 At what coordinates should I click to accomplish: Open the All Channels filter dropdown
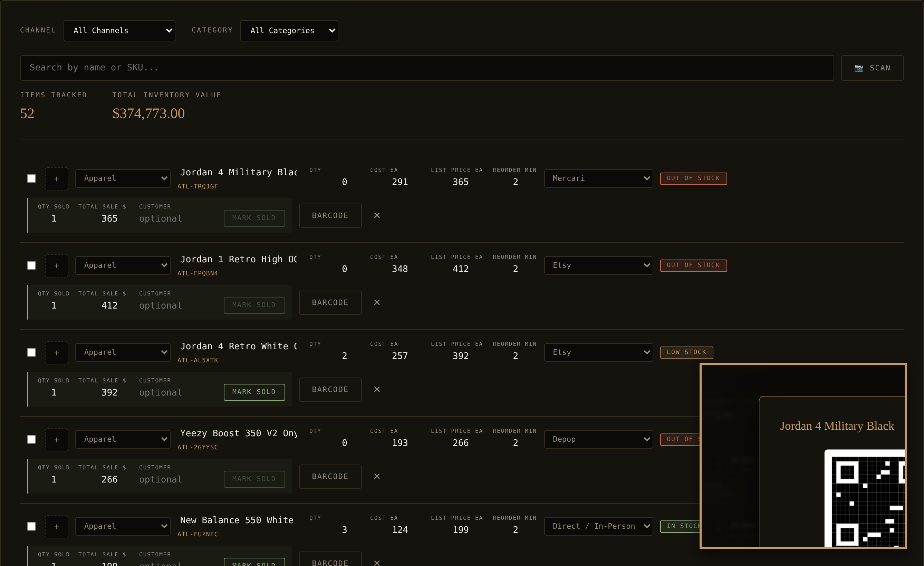click(119, 30)
